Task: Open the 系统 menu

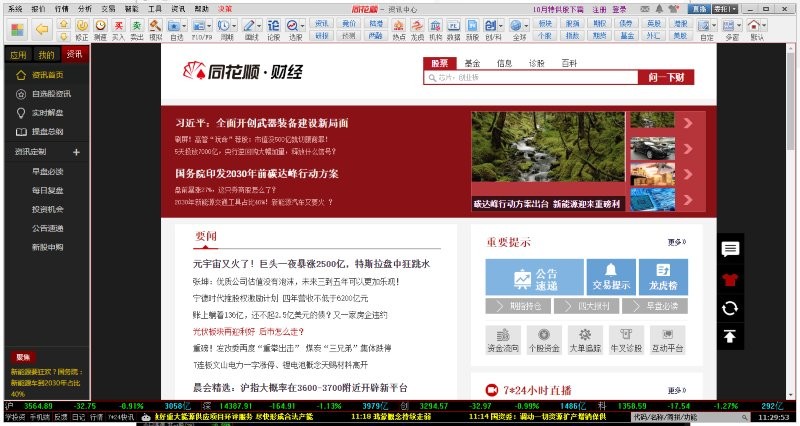Action: [x=15, y=9]
